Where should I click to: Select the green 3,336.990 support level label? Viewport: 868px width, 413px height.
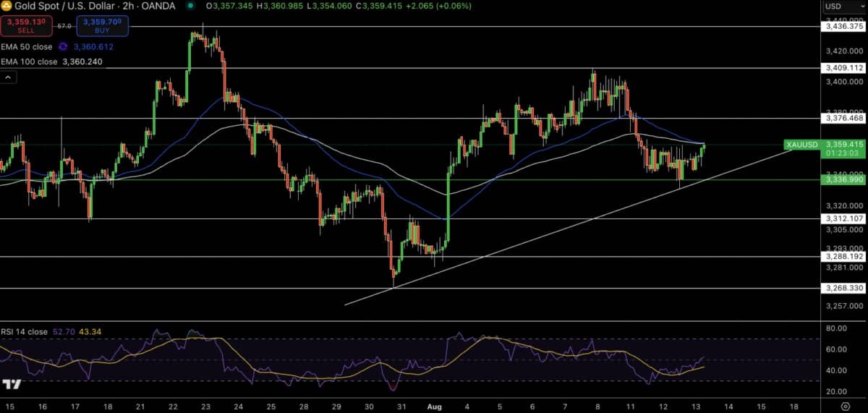tap(843, 179)
